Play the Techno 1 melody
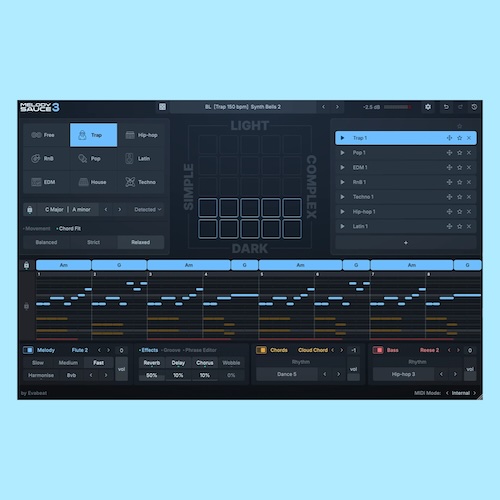The image size is (500, 500). [x=342, y=197]
